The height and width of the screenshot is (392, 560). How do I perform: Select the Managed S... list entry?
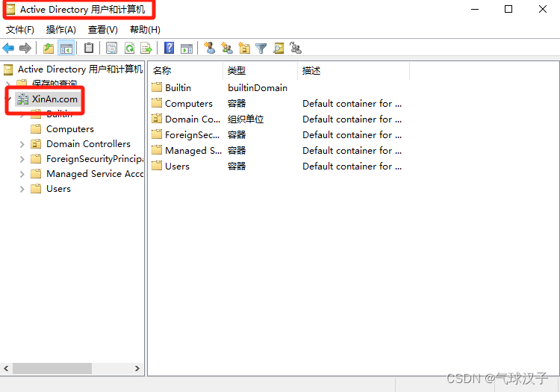click(x=193, y=150)
